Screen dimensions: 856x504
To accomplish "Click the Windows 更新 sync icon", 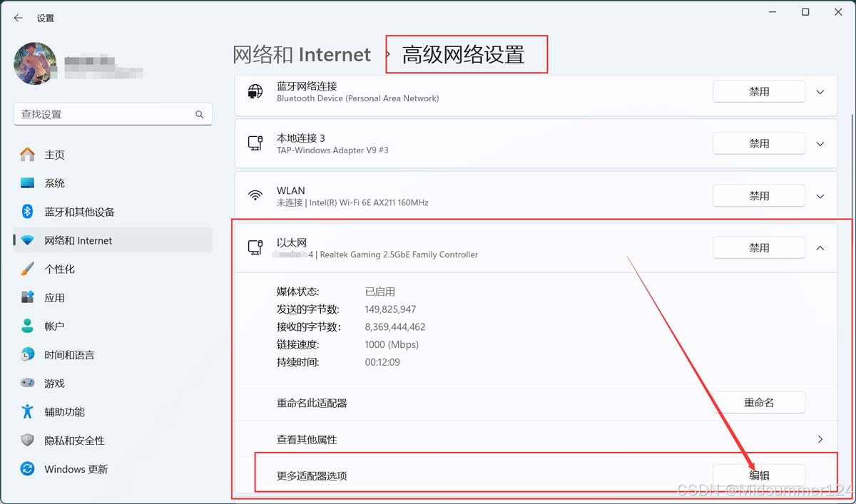I will click(x=27, y=469).
